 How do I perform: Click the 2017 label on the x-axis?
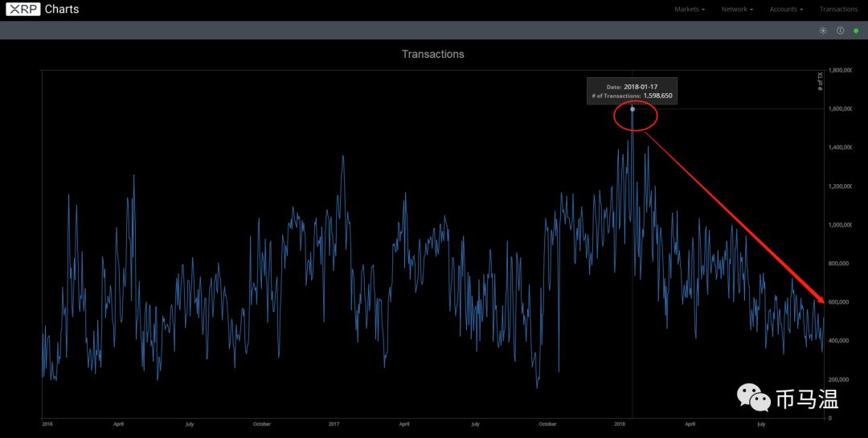click(333, 423)
